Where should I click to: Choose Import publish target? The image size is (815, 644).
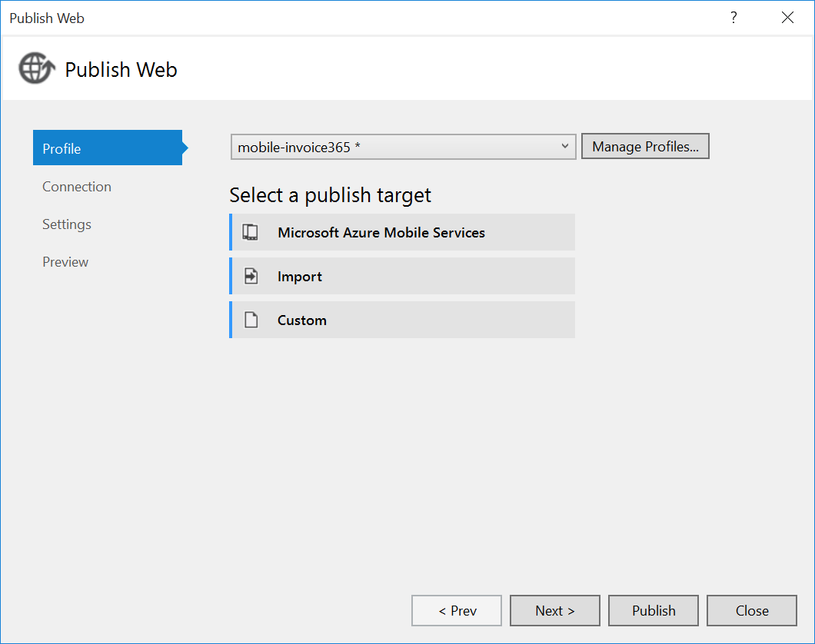click(x=402, y=276)
